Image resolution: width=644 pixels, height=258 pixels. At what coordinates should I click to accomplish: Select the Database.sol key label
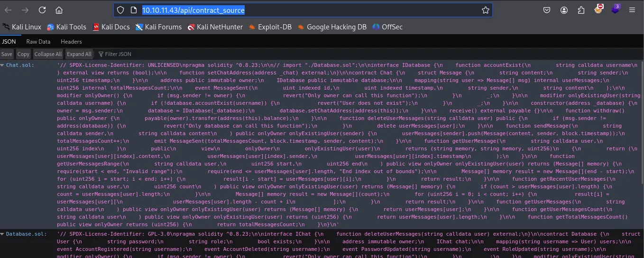(26, 234)
